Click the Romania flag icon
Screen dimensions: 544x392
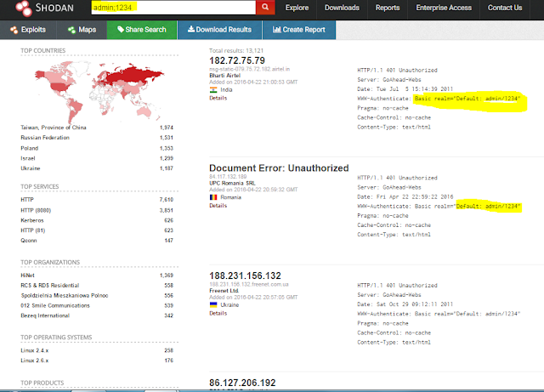213,197
